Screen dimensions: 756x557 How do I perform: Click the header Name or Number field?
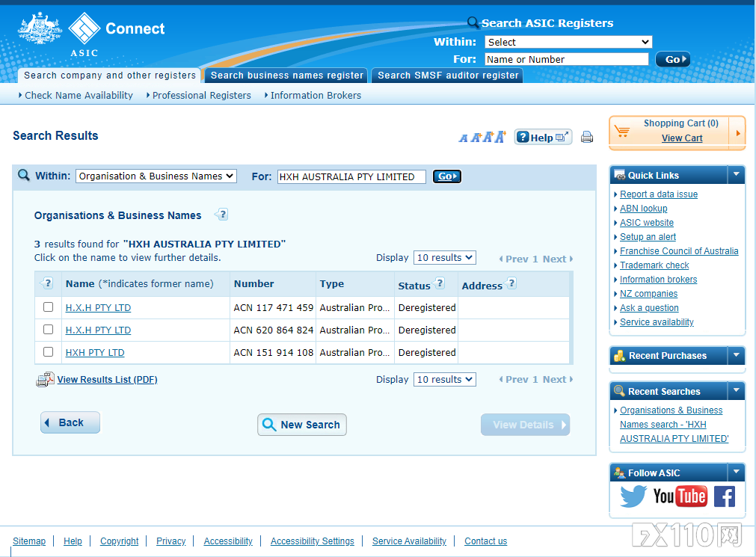point(566,59)
